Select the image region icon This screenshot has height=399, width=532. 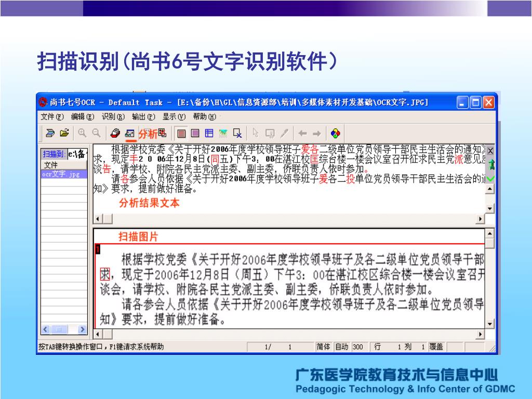(x=223, y=134)
